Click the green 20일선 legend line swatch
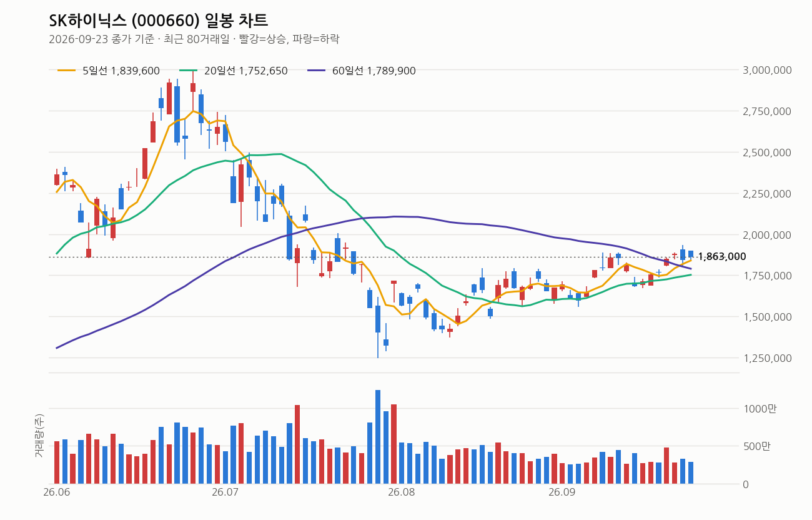Viewport: 812px width, 520px height. tap(188, 71)
